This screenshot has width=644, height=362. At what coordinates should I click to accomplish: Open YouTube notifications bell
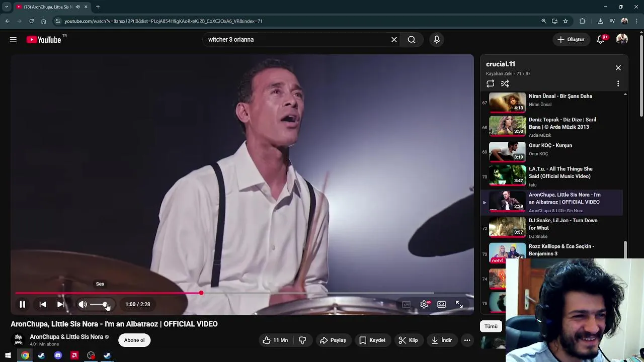601,40
